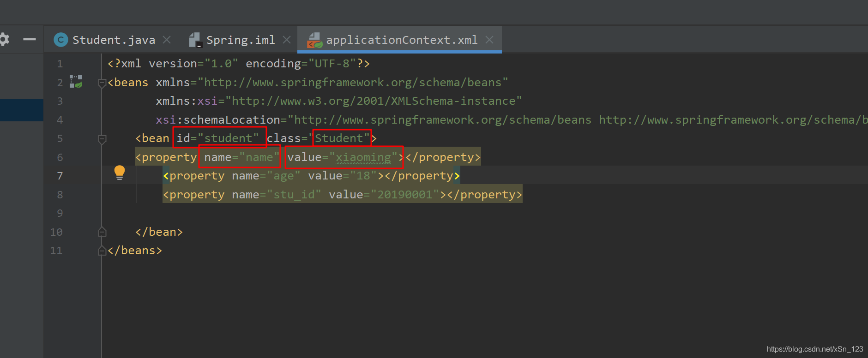Switch to the Student.java tab

tap(114, 40)
